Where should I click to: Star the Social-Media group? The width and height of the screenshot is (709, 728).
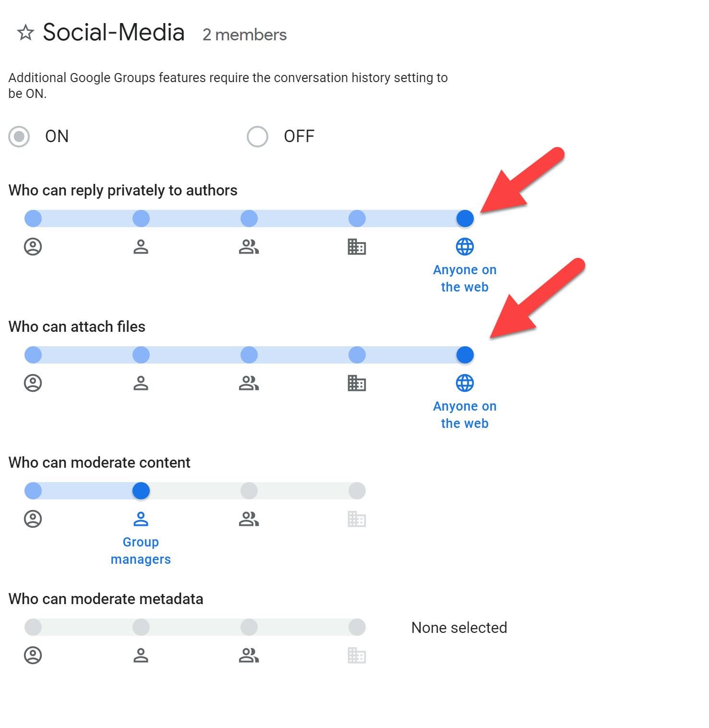tap(25, 33)
